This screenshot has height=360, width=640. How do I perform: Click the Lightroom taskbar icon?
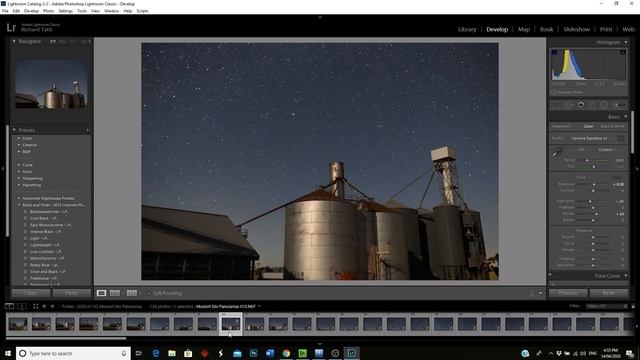pos(351,353)
